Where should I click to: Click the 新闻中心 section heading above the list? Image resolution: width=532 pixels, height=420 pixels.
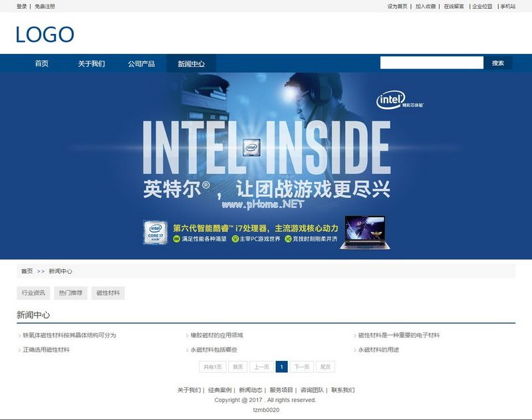point(33,315)
